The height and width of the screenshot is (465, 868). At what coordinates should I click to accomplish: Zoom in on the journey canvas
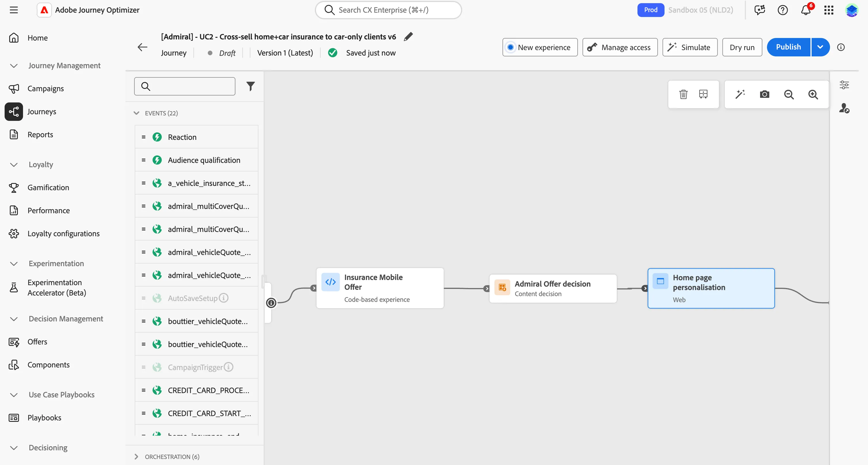point(813,94)
